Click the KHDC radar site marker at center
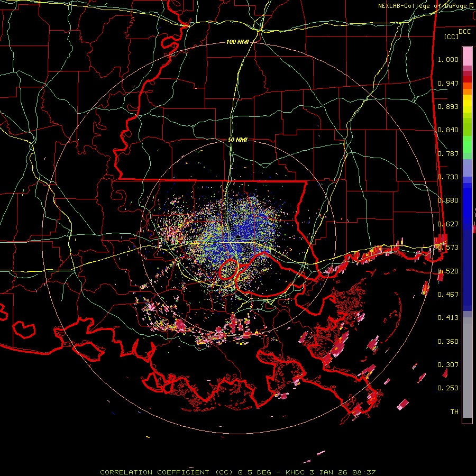Viewport: 476px width, 476px height. point(239,237)
